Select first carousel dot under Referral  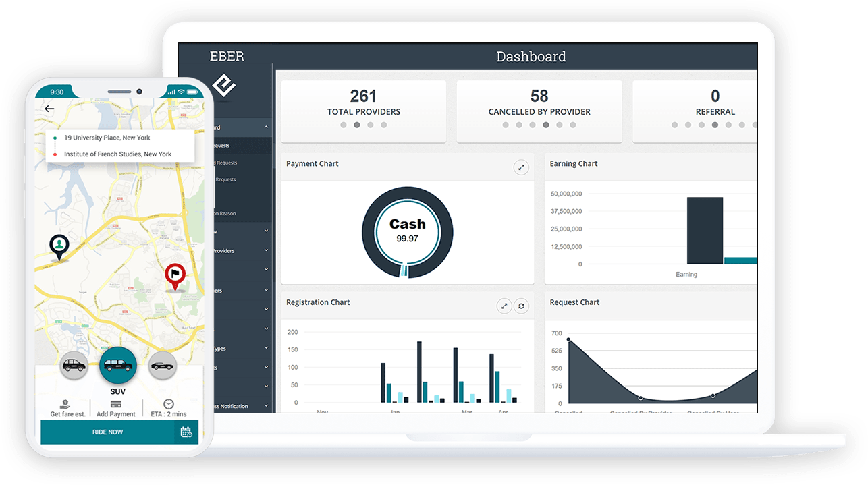tap(674, 125)
